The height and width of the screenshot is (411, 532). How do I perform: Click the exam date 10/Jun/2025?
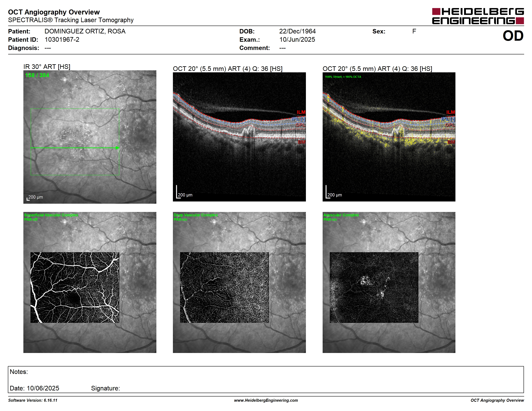(x=297, y=39)
